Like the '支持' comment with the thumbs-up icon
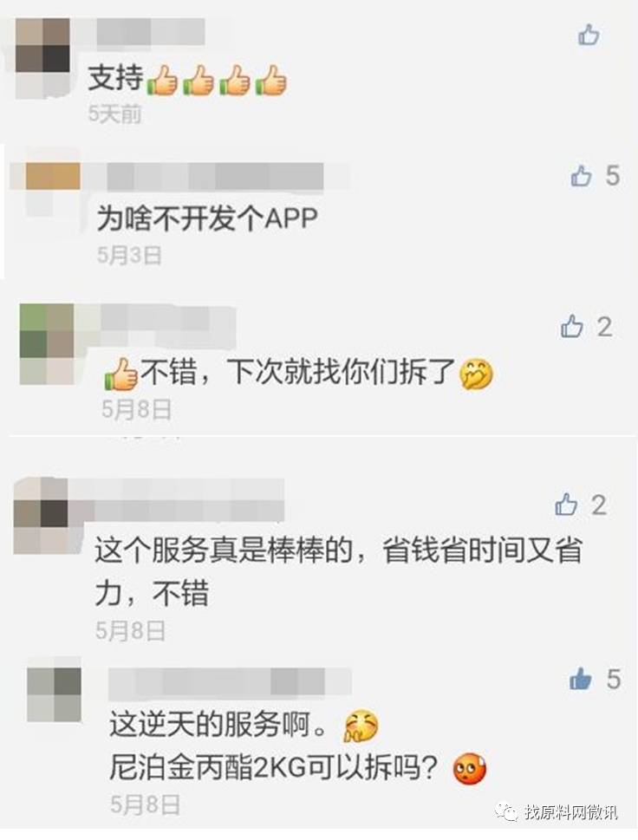638x840 pixels. (x=589, y=35)
